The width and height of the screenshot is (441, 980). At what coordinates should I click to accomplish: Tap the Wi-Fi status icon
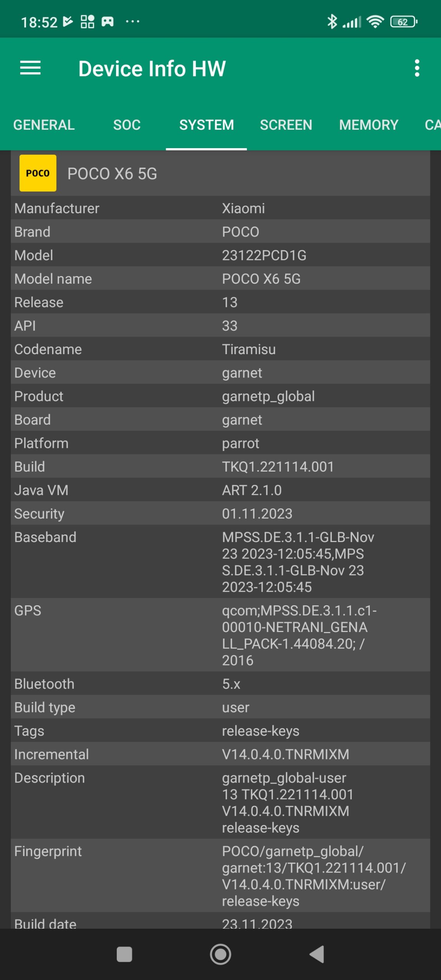point(375,22)
